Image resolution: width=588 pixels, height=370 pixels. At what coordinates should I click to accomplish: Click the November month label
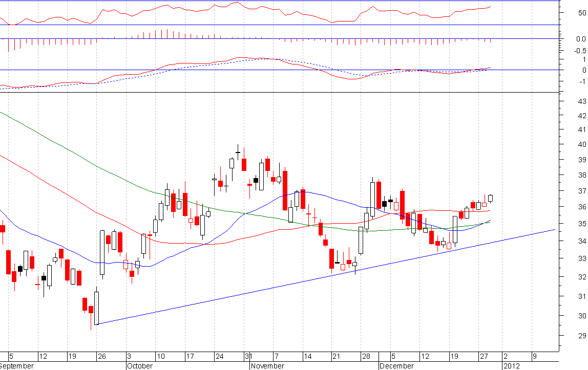(267, 366)
